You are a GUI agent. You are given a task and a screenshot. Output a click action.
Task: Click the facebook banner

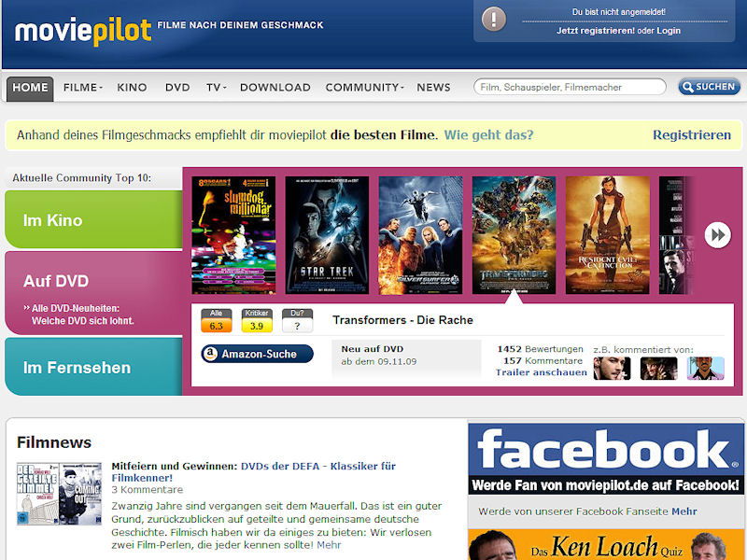pyautogui.click(x=606, y=458)
